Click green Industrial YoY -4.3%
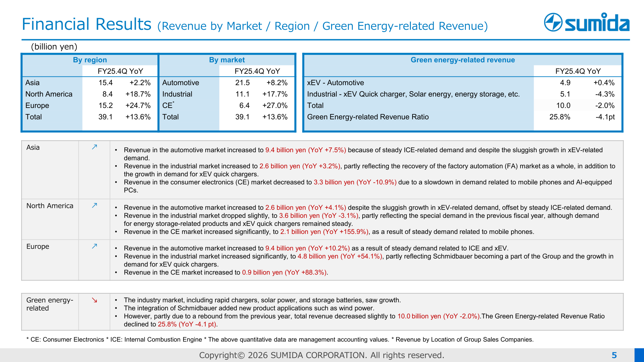The image size is (644, 362). 605,94
